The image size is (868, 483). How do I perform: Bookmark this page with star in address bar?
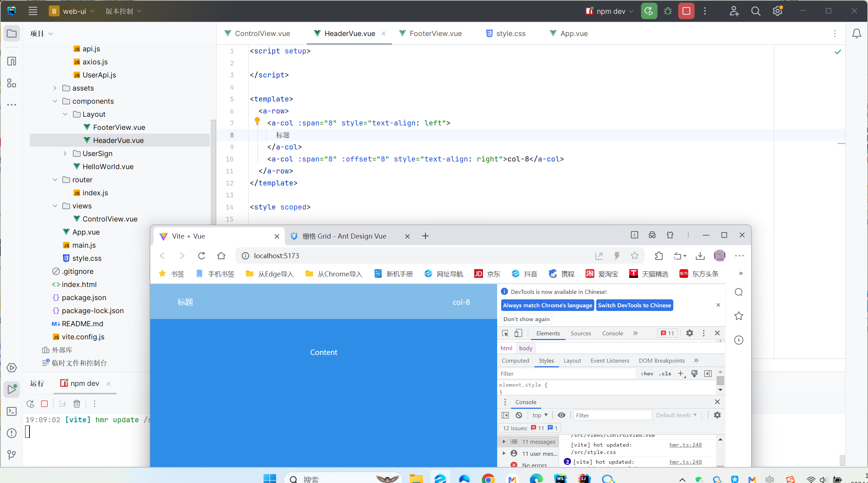click(635, 256)
